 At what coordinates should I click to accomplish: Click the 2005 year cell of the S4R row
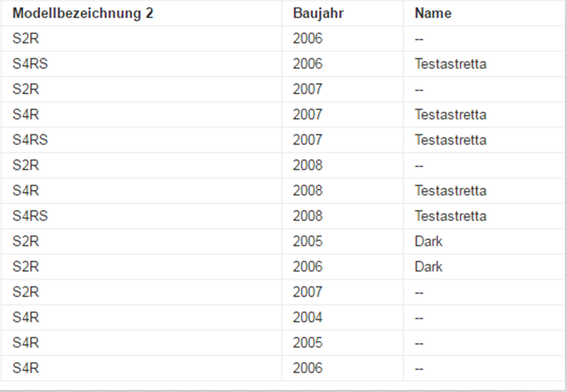308,343
